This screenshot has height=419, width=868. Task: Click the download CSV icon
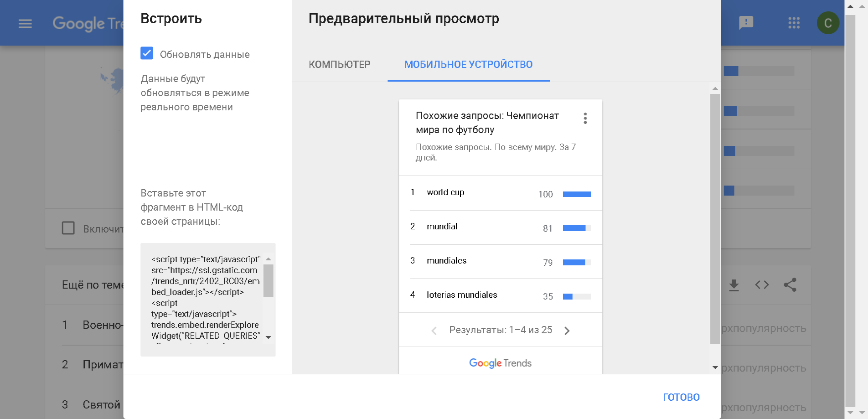[734, 285]
